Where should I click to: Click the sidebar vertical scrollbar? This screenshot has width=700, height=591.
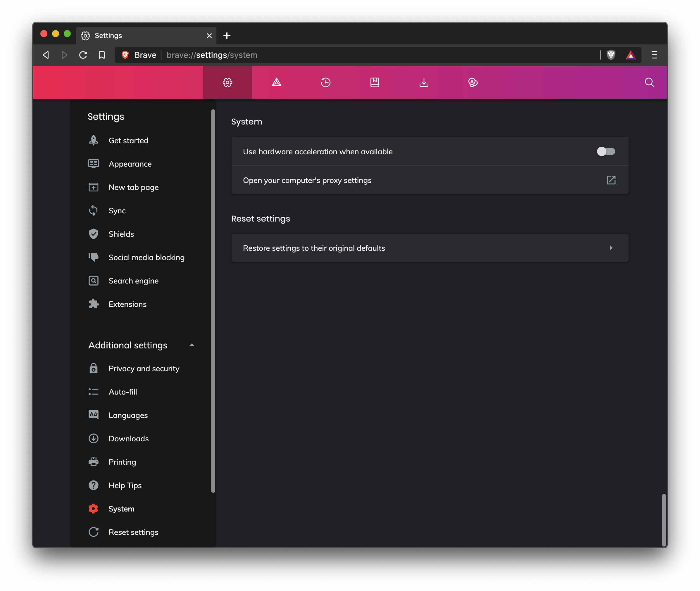213,302
